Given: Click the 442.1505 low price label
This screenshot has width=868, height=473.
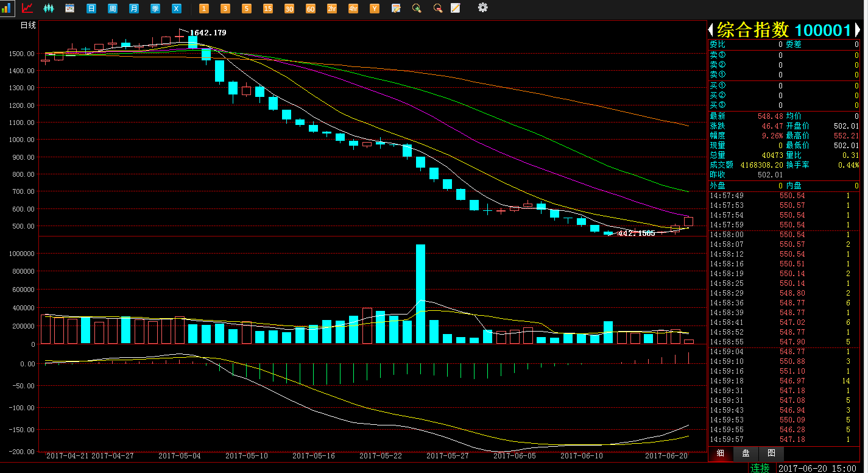Looking at the screenshot, I should [637, 233].
